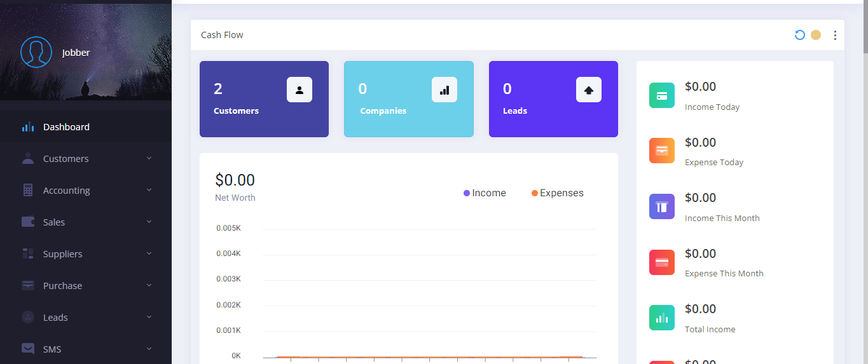This screenshot has width=868, height=364.
Task: Click the person icon on Customers card
Action: click(300, 90)
